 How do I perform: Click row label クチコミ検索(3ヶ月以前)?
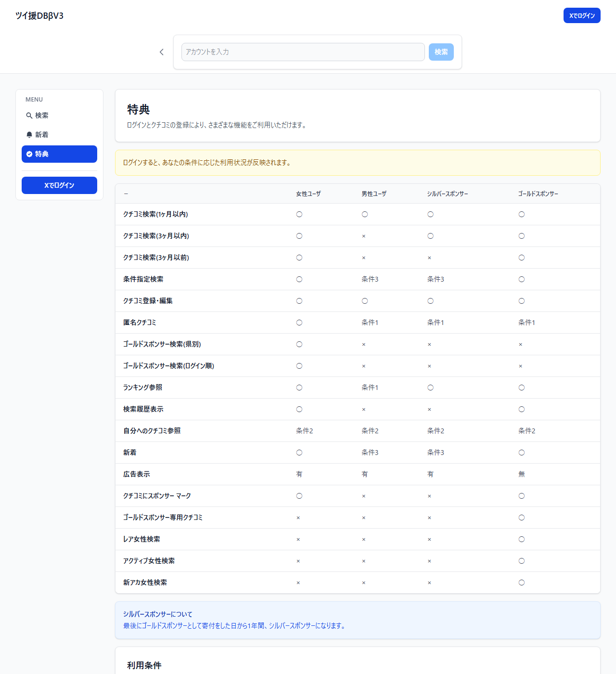[156, 258]
